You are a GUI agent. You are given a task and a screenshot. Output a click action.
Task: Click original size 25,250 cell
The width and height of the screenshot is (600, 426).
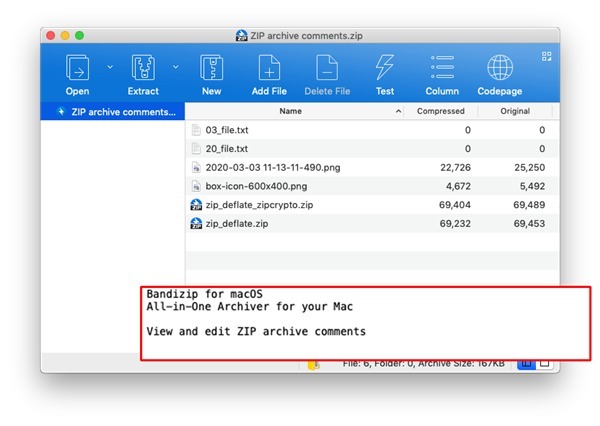pyautogui.click(x=530, y=167)
